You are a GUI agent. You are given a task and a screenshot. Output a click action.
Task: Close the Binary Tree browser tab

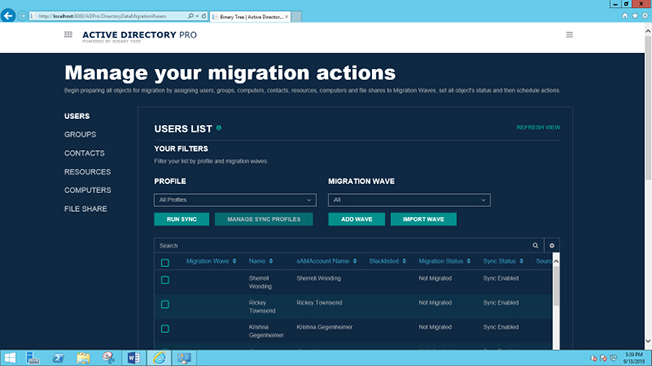(x=286, y=17)
